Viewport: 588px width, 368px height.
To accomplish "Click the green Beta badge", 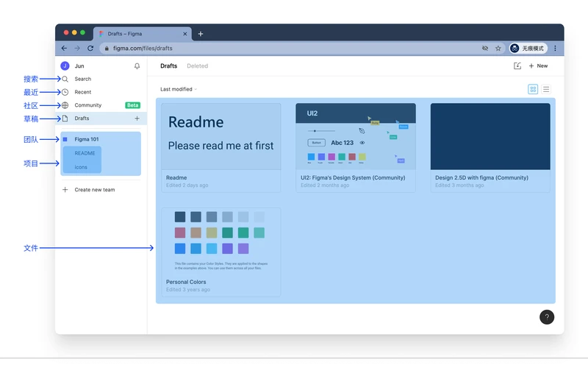I will [x=133, y=105].
